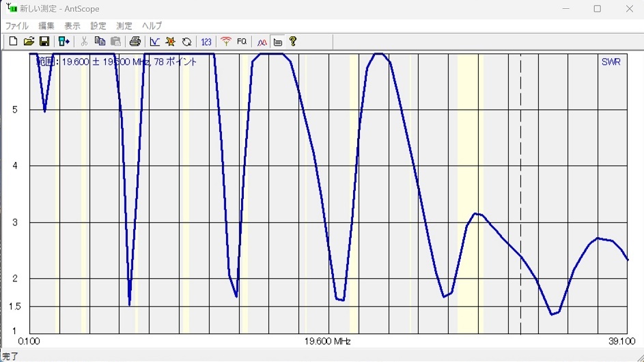Expand the 測定 menu
The image size is (644, 362).
point(124,26)
